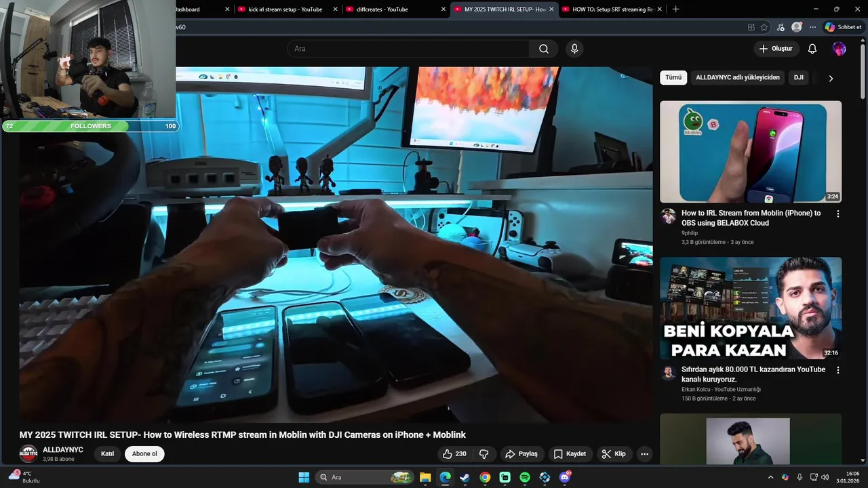Open volume control speaker icon
Screen dimensions: 868x488
(825, 477)
